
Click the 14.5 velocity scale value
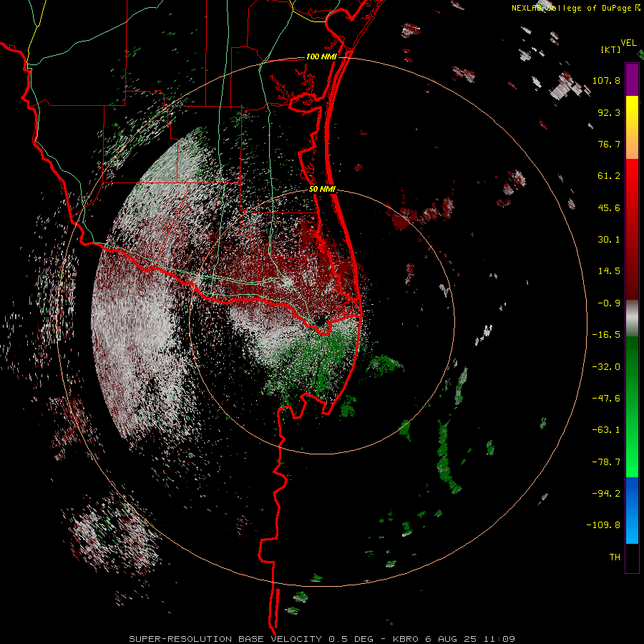click(609, 271)
